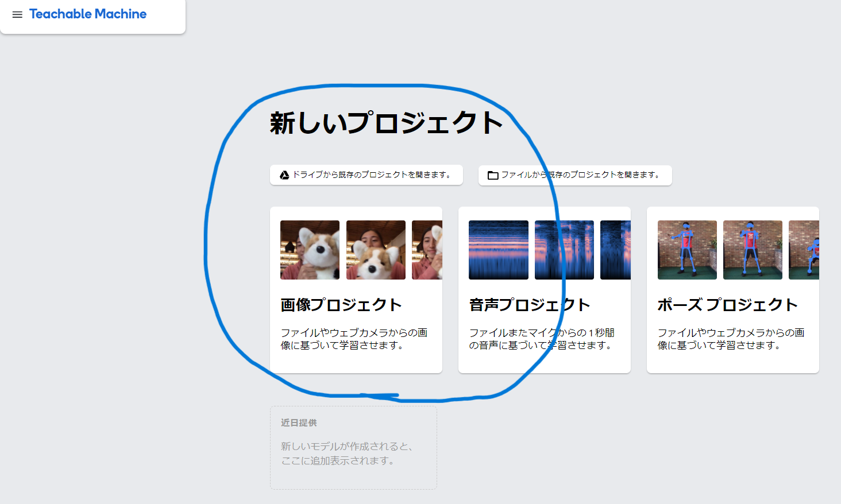Select second pose skeleton thumbnail in ポーズ プロジェクト

click(753, 250)
